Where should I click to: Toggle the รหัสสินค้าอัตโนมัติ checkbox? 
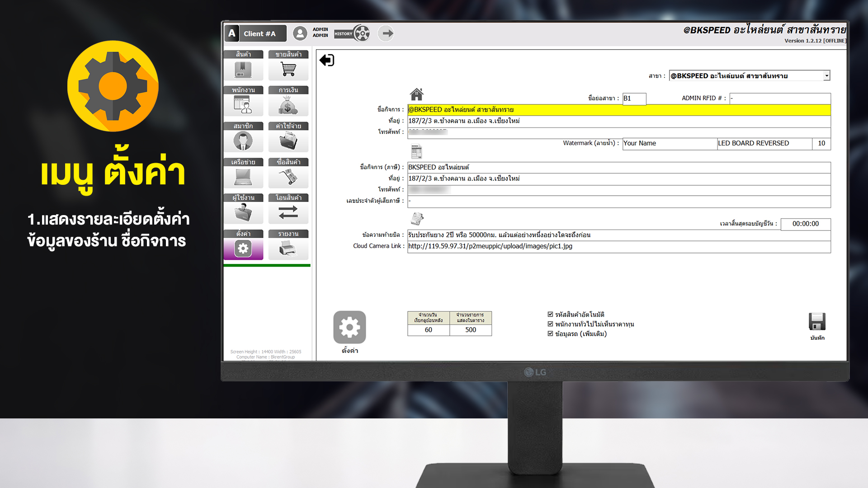[x=550, y=314]
